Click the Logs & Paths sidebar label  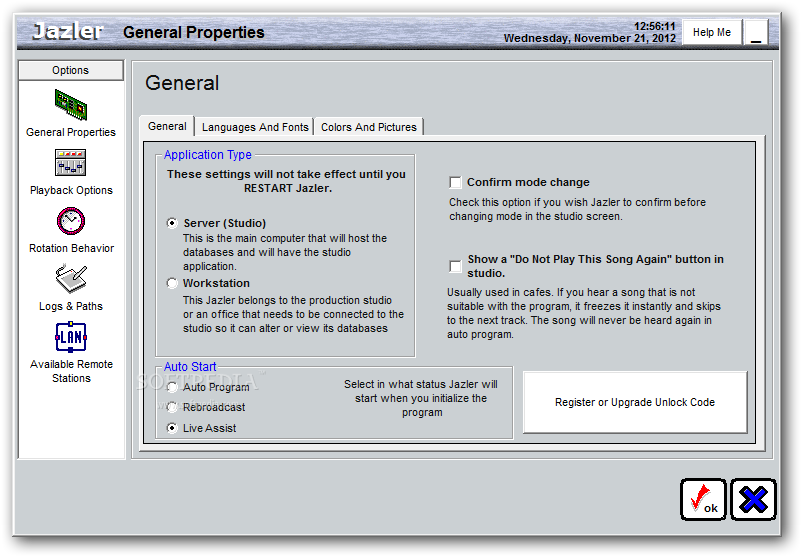71,306
